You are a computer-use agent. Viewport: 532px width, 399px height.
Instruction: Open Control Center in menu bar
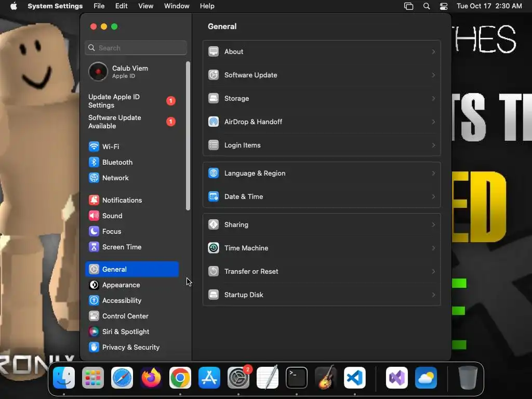[444, 6]
